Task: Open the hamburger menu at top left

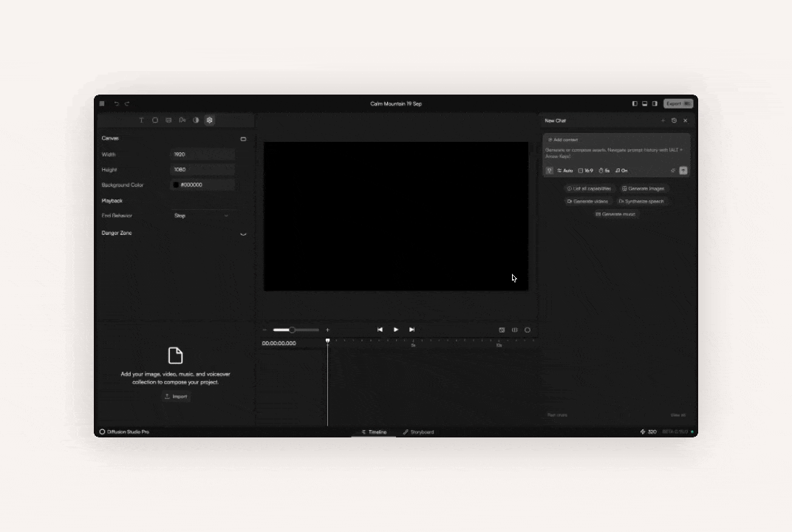Action: click(x=102, y=103)
